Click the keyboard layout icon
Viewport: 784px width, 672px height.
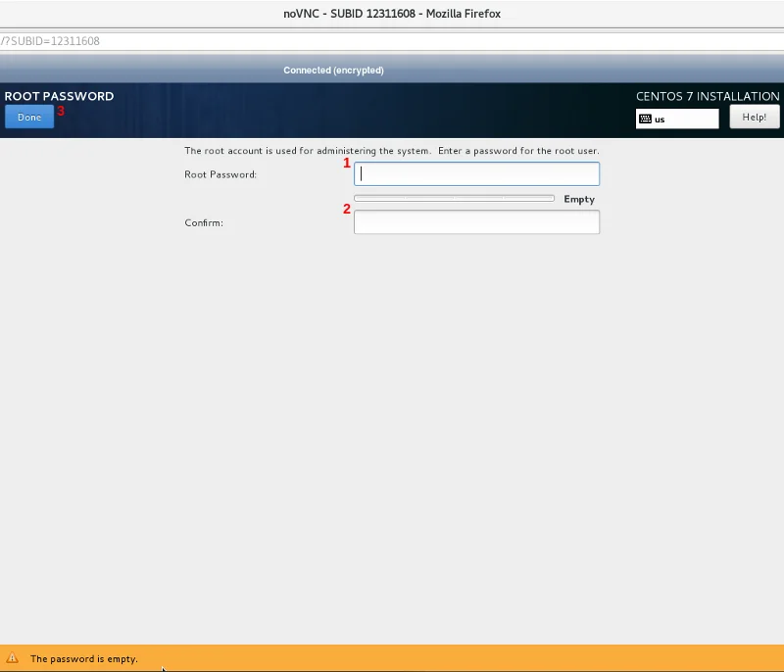[x=645, y=120]
